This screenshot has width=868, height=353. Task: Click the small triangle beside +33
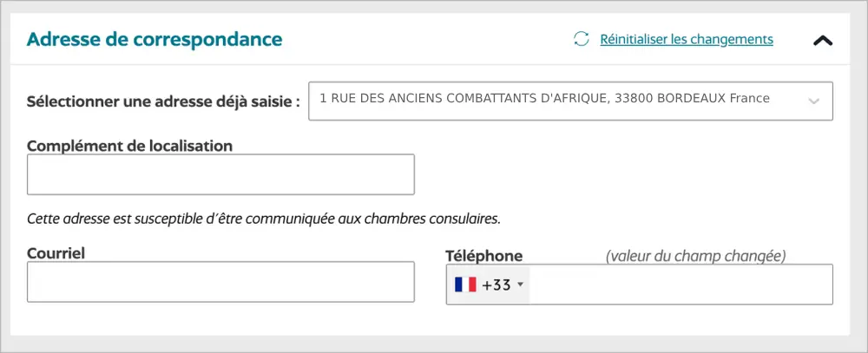tap(520, 284)
